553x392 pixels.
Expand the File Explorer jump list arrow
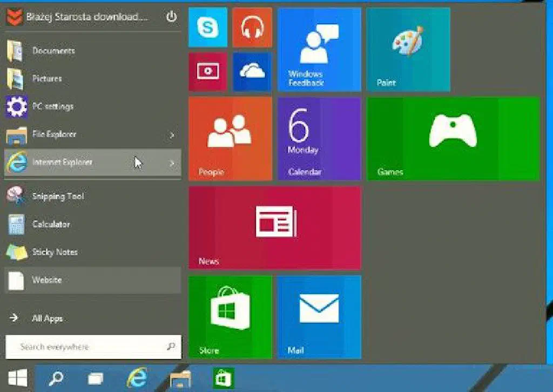pos(172,135)
